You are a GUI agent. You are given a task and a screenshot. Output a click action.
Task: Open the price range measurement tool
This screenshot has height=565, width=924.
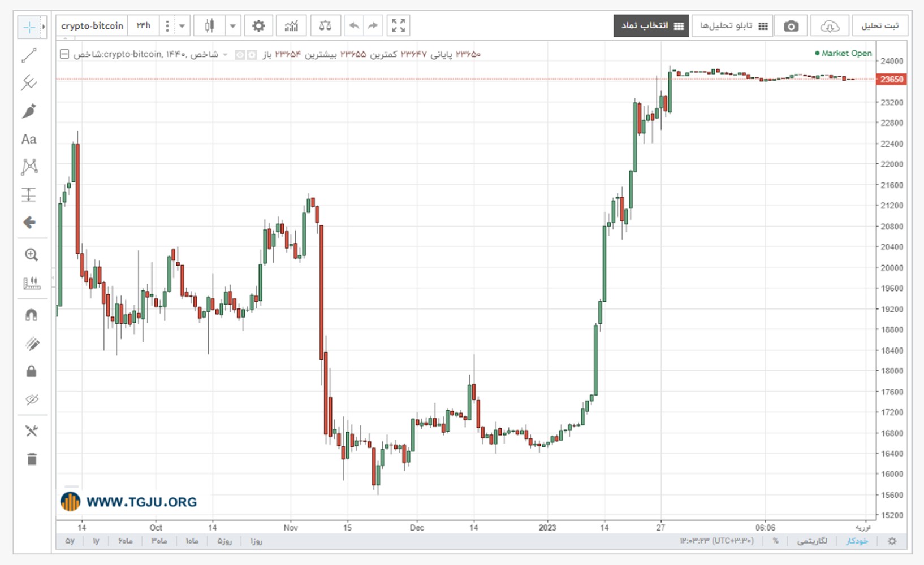click(29, 194)
